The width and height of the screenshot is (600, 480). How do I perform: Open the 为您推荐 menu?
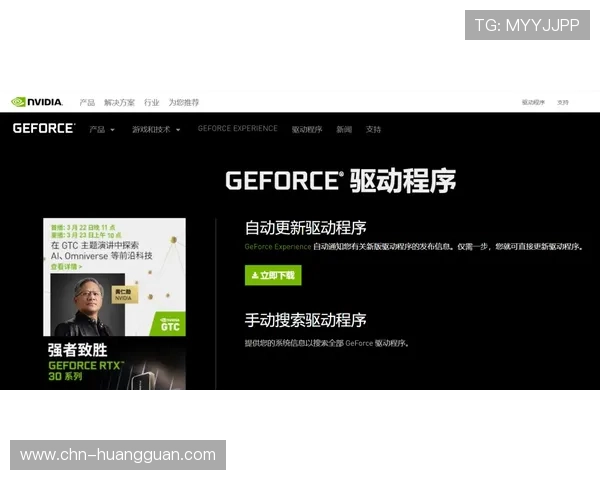(184, 102)
